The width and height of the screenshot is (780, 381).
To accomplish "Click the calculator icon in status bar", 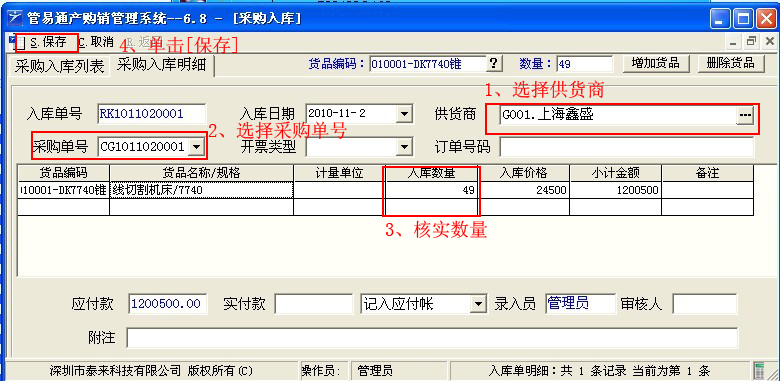I will [x=760, y=371].
